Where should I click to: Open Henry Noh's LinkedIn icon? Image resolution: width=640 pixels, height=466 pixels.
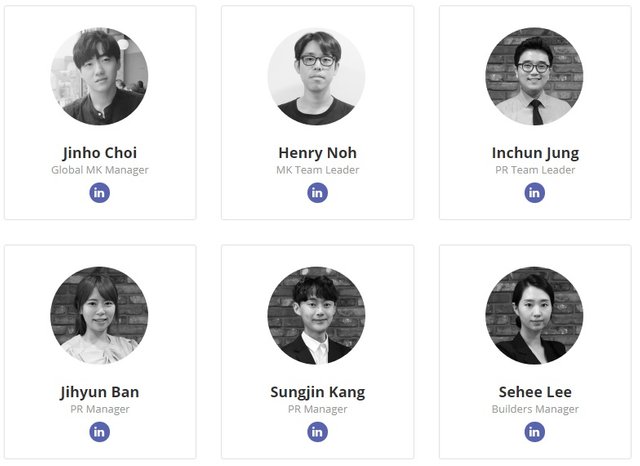(317, 193)
